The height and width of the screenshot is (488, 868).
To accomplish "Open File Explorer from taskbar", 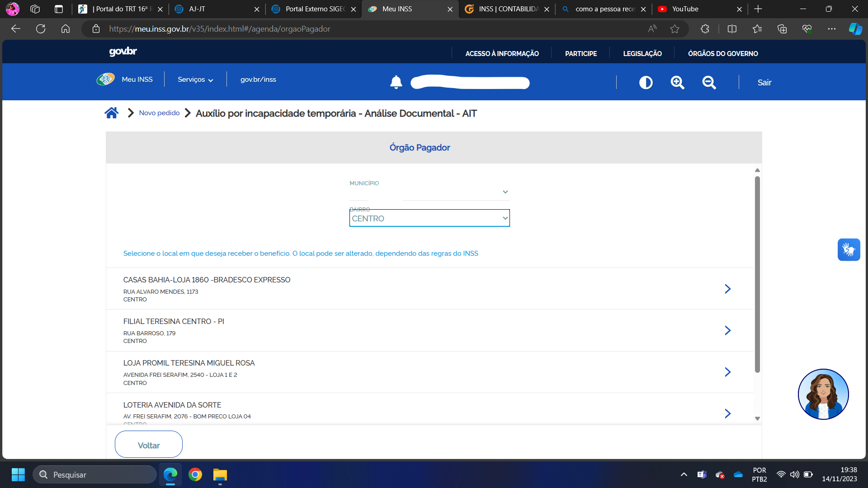I will point(220,474).
